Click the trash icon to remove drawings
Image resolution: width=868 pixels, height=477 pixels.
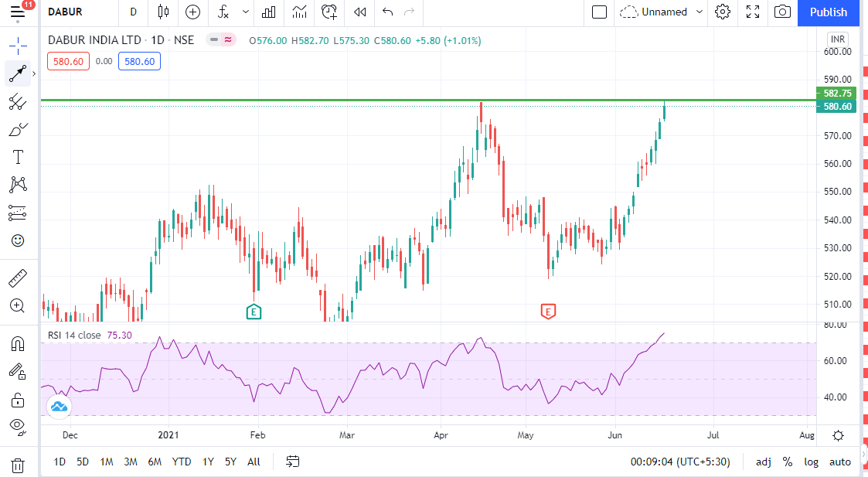17,465
